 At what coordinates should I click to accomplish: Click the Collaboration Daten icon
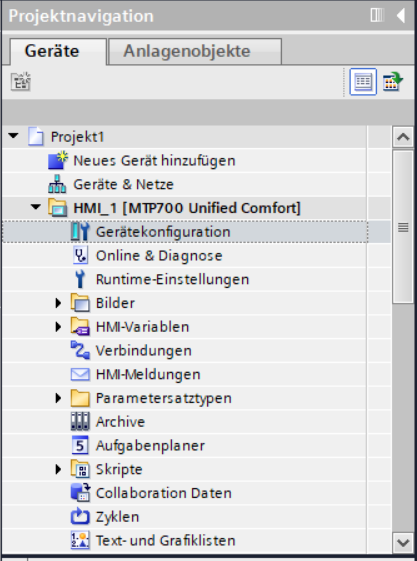(x=80, y=493)
